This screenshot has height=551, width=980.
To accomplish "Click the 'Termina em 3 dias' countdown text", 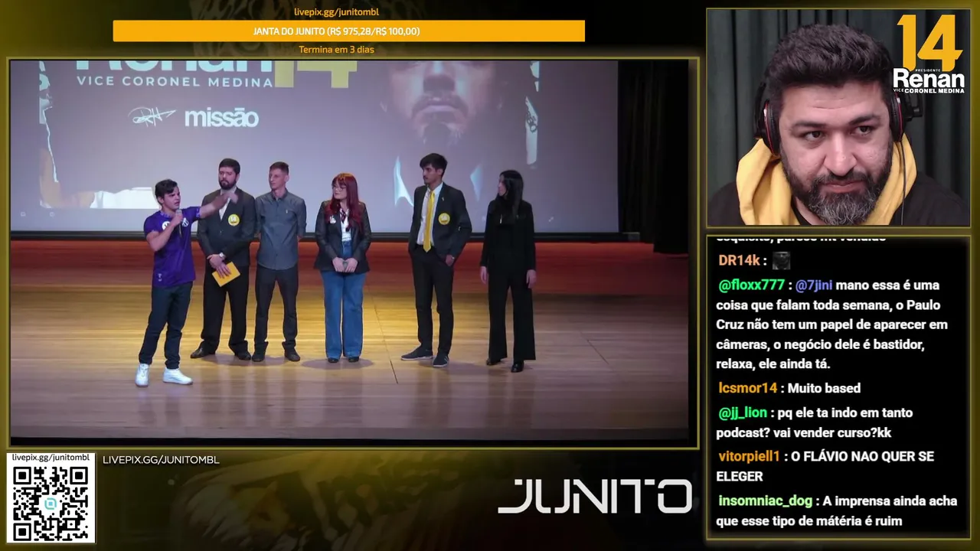I will click(x=336, y=50).
